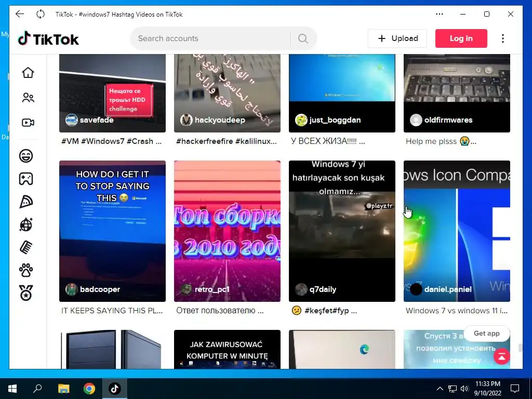Click the volume speaker icon in system tray
532x399 pixels.
464,389
